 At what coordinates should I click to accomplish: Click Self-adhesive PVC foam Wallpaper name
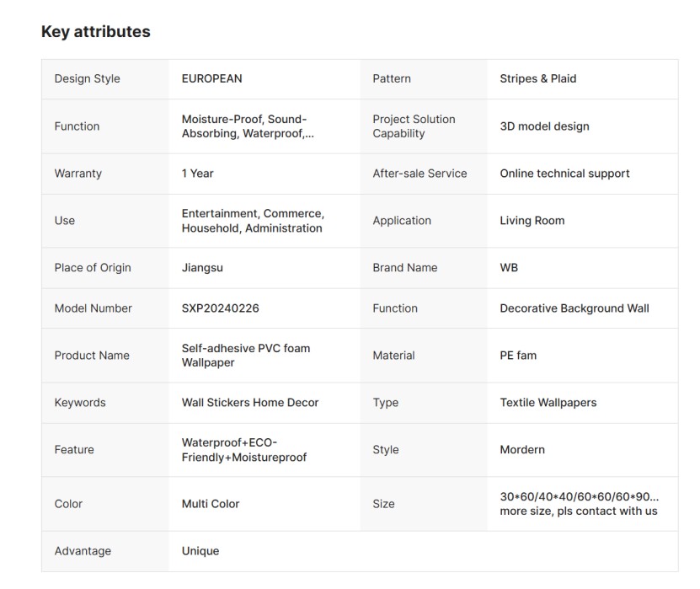[245, 356]
